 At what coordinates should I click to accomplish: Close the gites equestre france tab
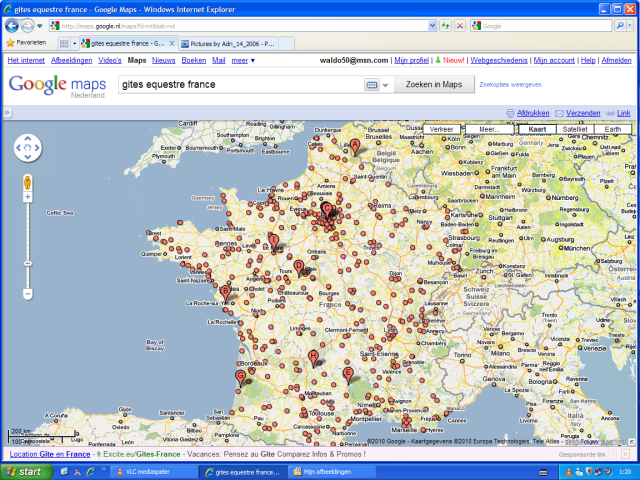click(x=172, y=43)
